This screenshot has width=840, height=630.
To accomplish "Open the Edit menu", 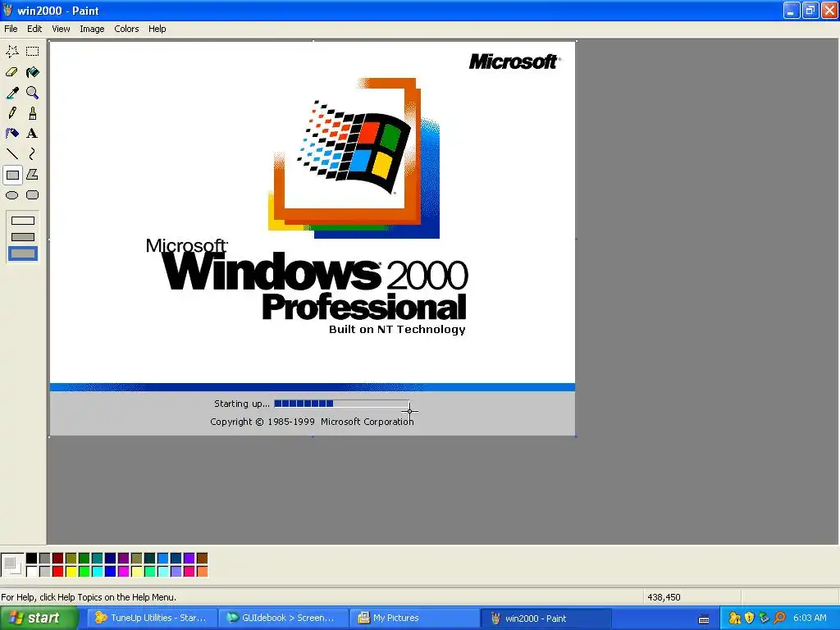I will coord(34,29).
